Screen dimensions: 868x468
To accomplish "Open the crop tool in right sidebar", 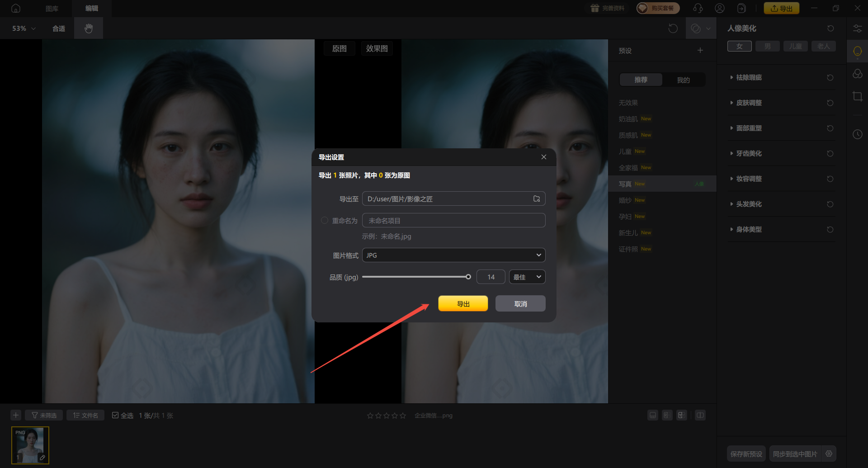I will (857, 96).
